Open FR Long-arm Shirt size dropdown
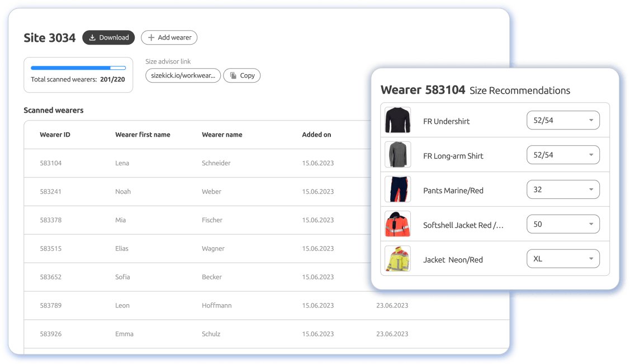Screen dimensions: 630x364 (x=563, y=155)
